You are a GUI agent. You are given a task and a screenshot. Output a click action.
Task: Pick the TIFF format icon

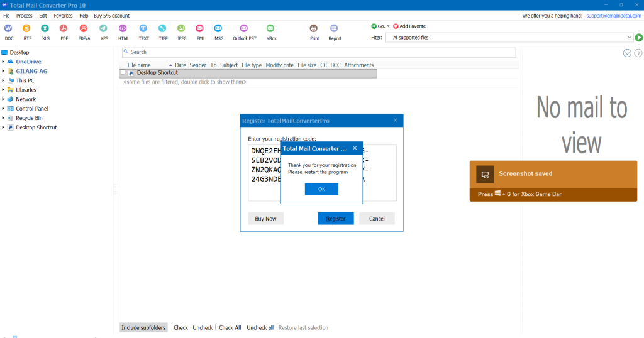click(x=163, y=28)
